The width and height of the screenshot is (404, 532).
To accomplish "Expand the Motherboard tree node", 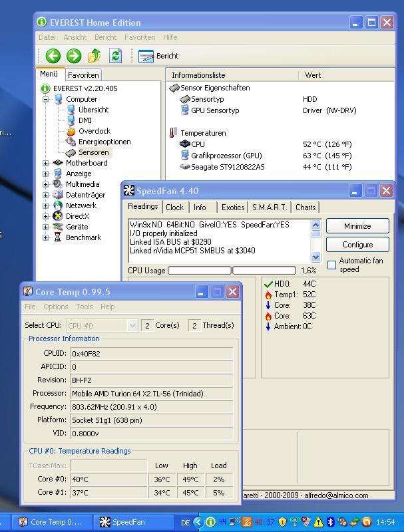I will [x=45, y=163].
